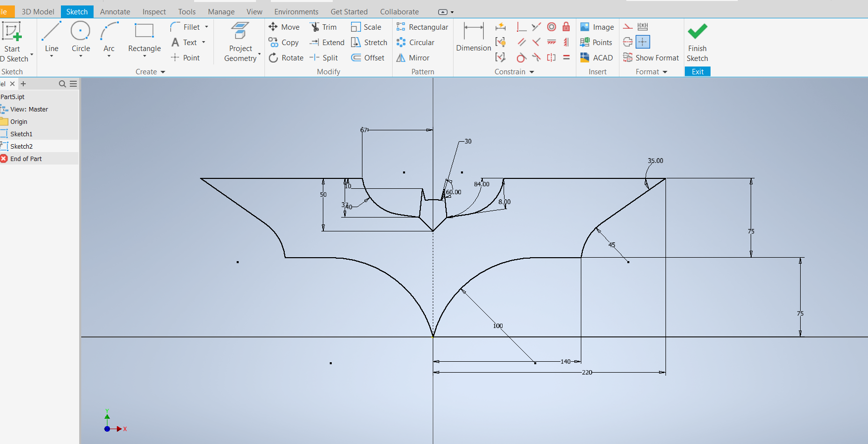Expand the Constrain panel dropdown

(532, 72)
